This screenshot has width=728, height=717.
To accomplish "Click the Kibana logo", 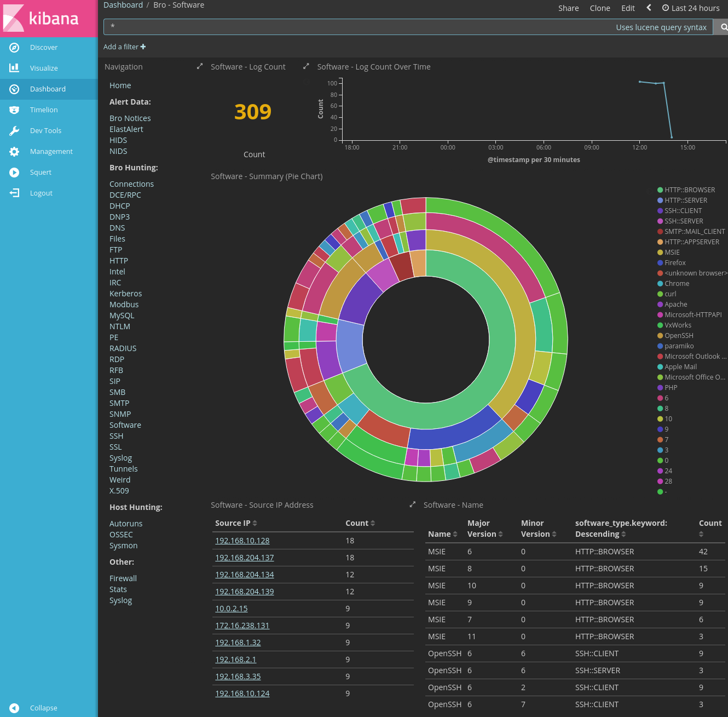I will tap(42, 18).
